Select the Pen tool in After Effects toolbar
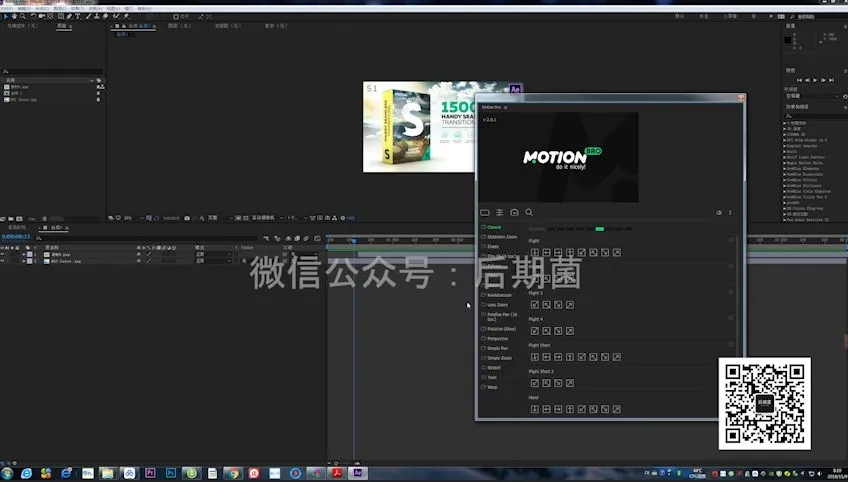The image size is (848, 482). click(69, 16)
